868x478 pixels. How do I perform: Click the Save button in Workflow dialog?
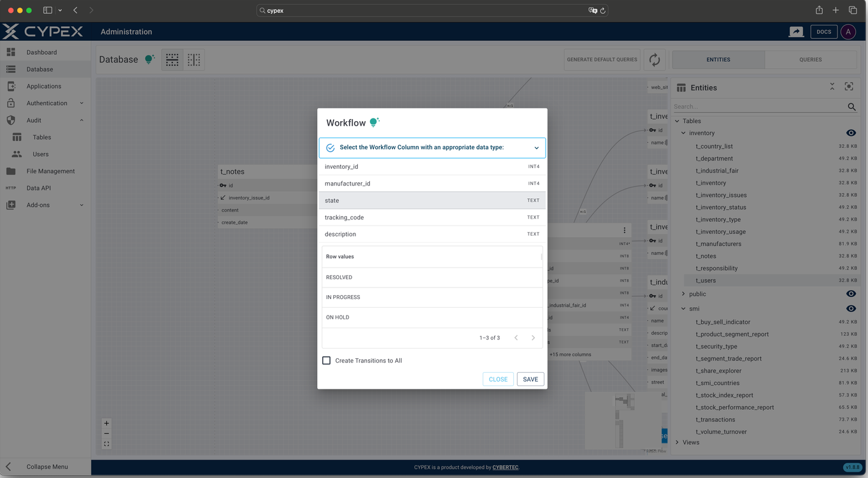click(530, 379)
